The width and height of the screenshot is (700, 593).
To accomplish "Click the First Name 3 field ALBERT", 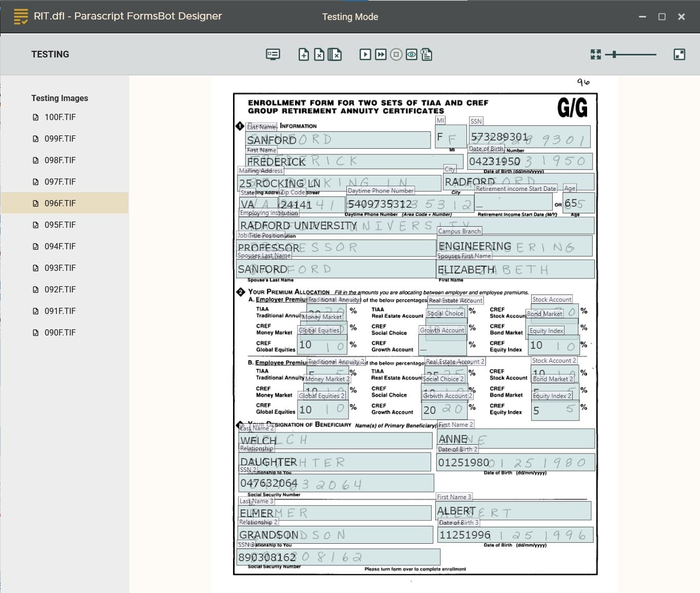I will pyautogui.click(x=513, y=511).
